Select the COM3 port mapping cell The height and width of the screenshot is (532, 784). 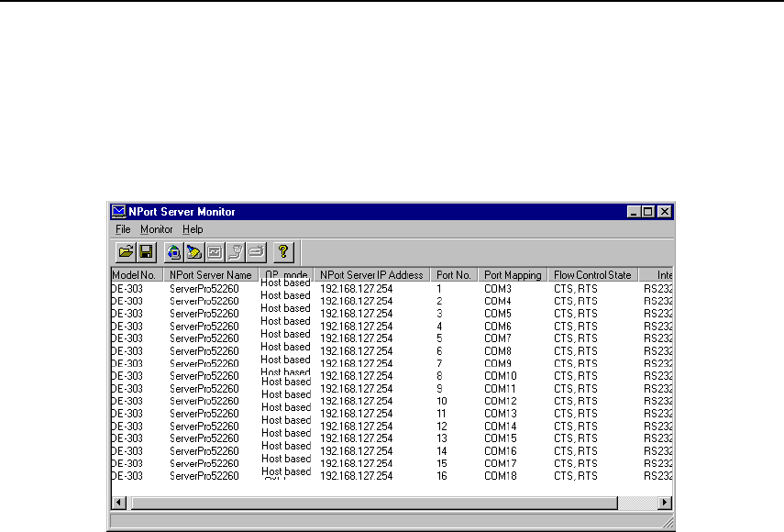[498, 289]
